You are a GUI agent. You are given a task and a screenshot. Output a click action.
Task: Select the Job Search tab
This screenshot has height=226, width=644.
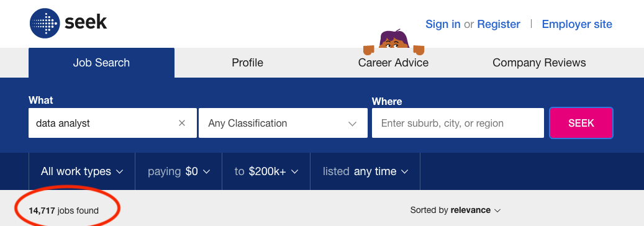tap(101, 63)
